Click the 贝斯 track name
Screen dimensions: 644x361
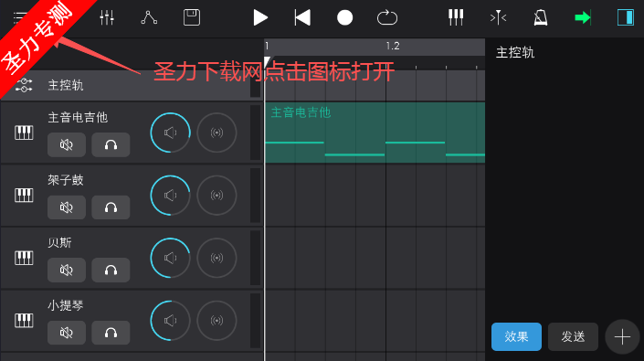coord(59,242)
